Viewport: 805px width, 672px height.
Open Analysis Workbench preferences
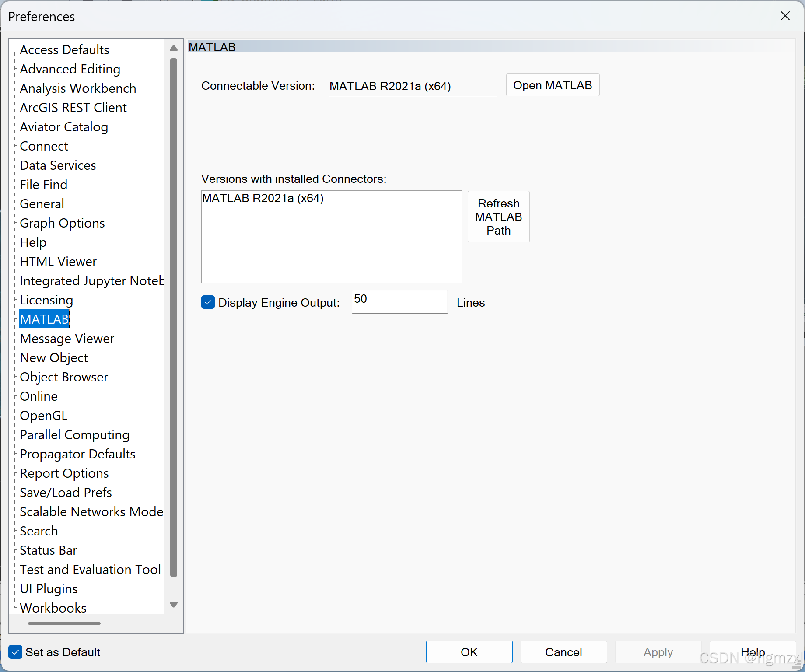pyautogui.click(x=78, y=88)
